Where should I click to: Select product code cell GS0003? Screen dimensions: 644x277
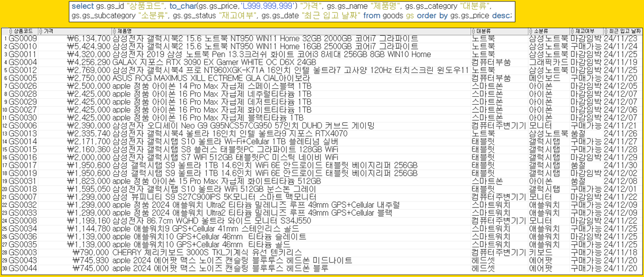click(x=23, y=252)
